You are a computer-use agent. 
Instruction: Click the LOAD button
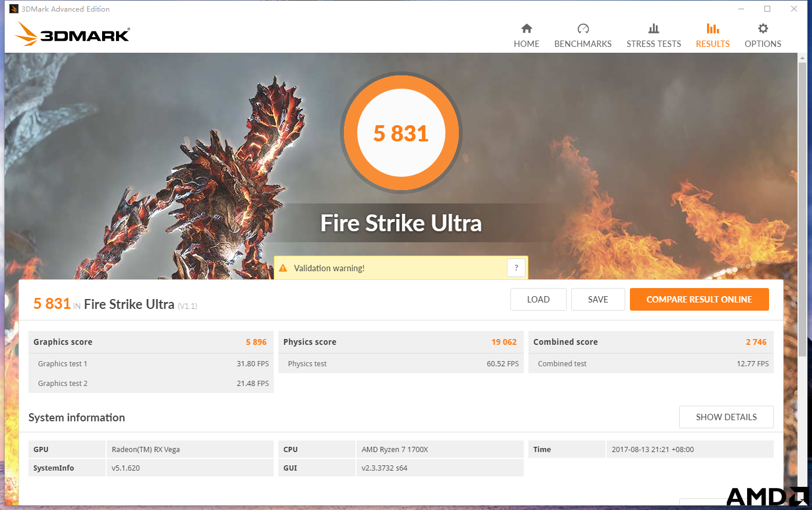click(x=538, y=300)
